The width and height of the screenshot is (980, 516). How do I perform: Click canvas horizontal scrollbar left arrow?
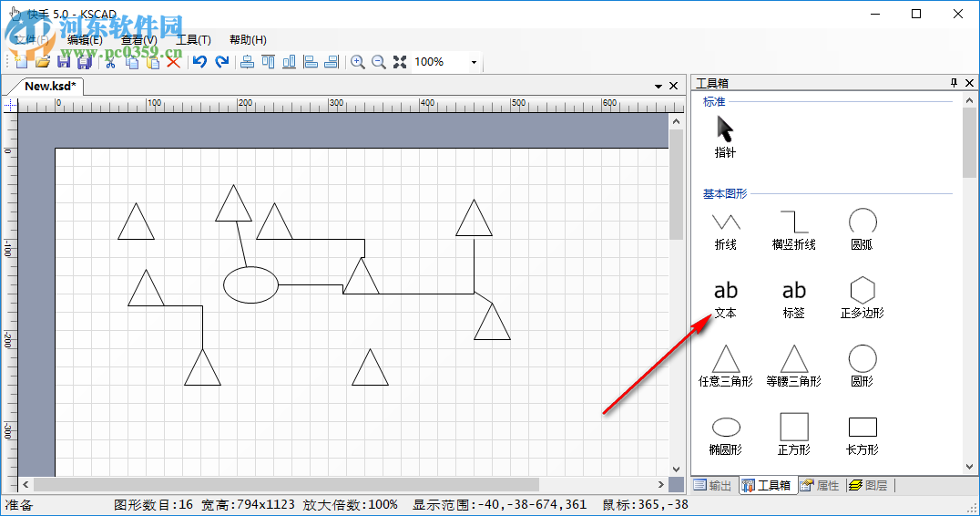pos(26,484)
